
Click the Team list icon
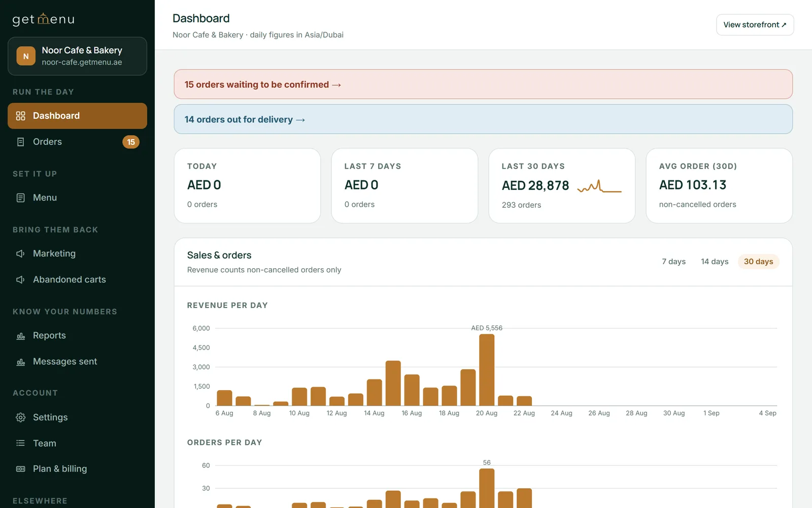coord(20,443)
